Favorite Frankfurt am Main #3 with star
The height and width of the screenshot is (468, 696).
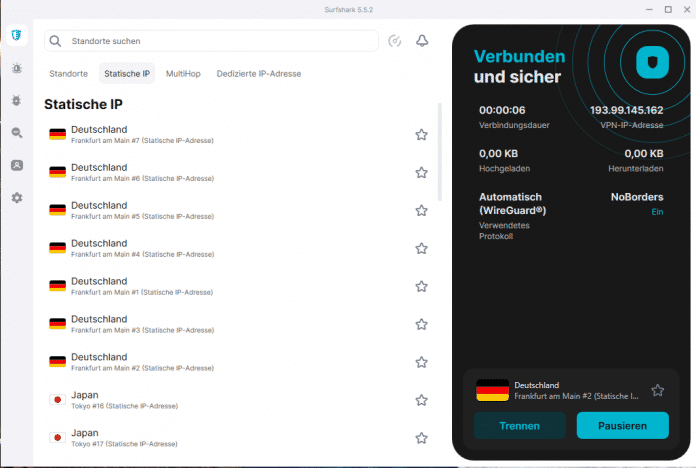pos(421,324)
